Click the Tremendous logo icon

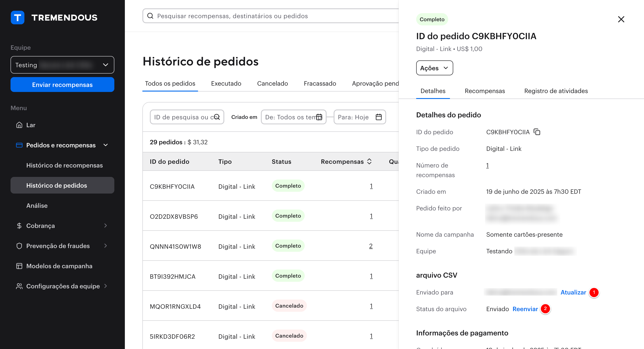18,18
